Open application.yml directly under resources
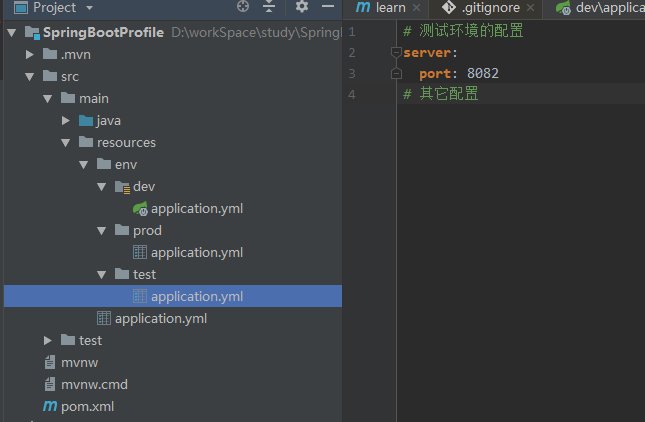The height and width of the screenshot is (422, 645). [161, 319]
